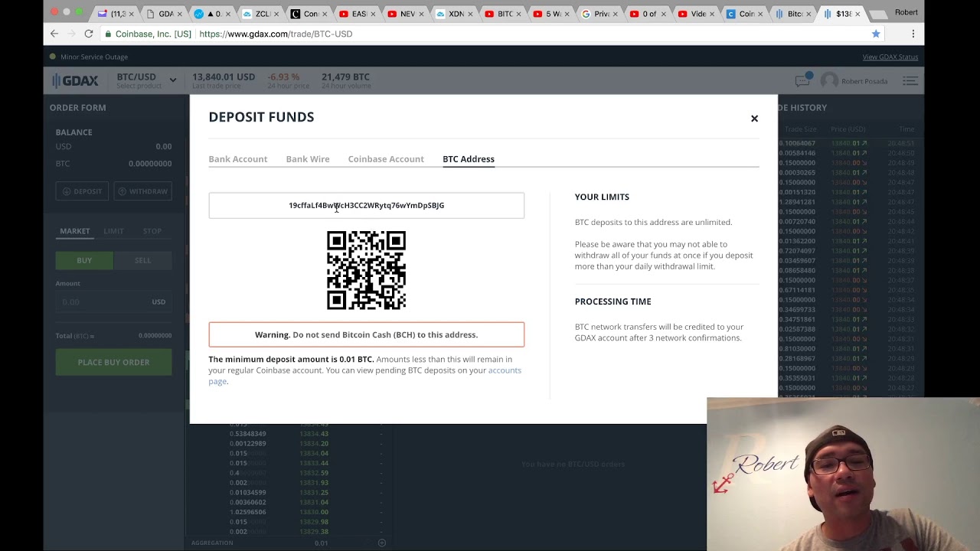Switch to the BITC YouTube browser tab
Screen dimensions: 980x551
[x=504, y=14]
